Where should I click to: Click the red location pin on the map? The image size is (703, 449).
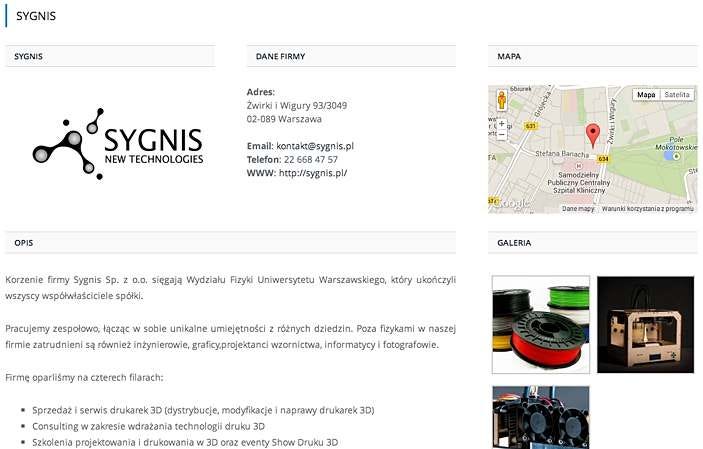point(593,135)
